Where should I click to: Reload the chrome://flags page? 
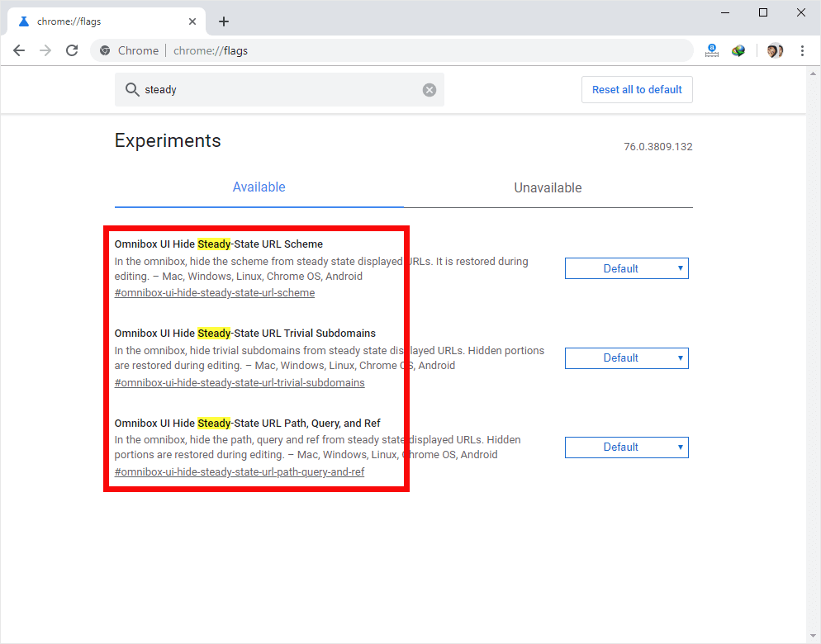point(72,51)
